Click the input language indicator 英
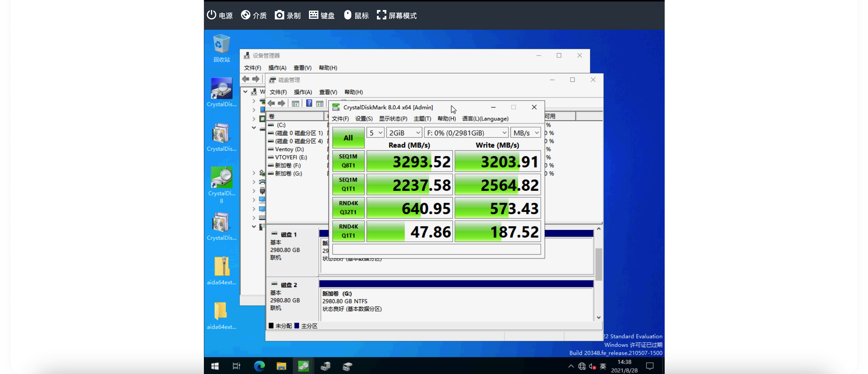 (603, 366)
